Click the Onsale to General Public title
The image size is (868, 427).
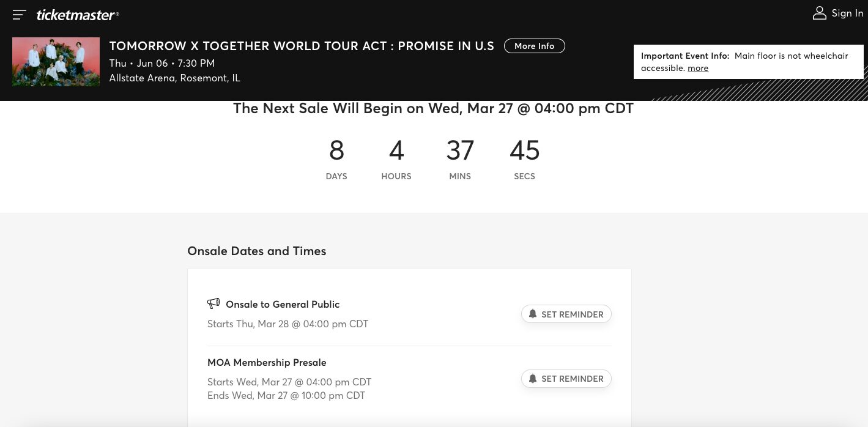pyautogui.click(x=283, y=304)
